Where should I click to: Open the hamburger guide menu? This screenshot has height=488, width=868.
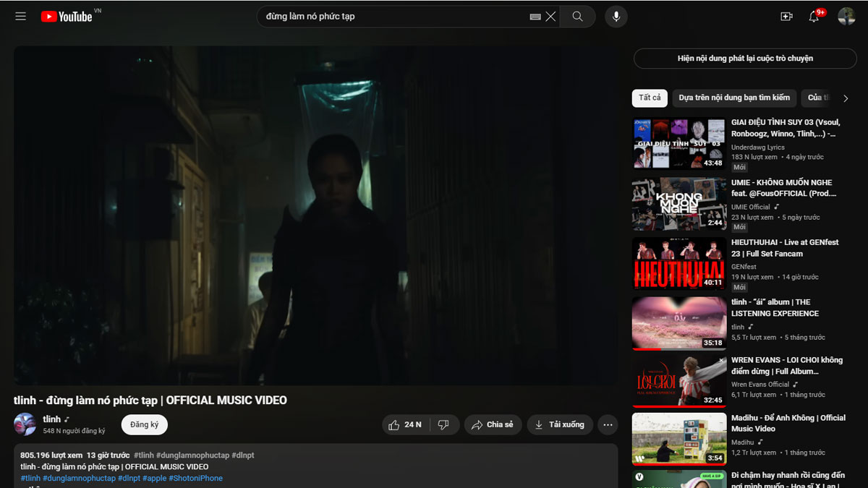click(x=20, y=16)
